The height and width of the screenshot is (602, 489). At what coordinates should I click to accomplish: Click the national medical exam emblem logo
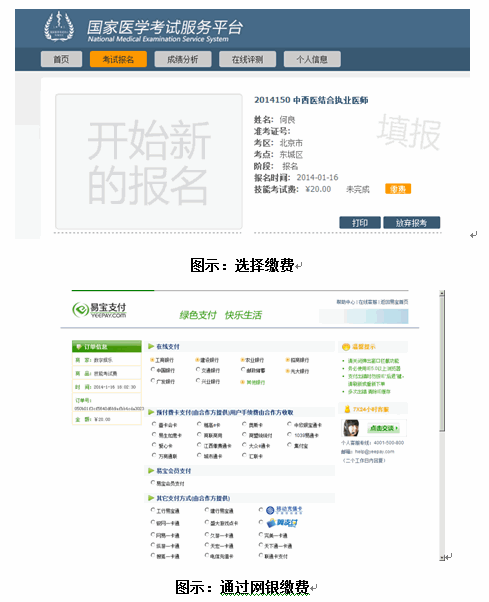point(59,26)
